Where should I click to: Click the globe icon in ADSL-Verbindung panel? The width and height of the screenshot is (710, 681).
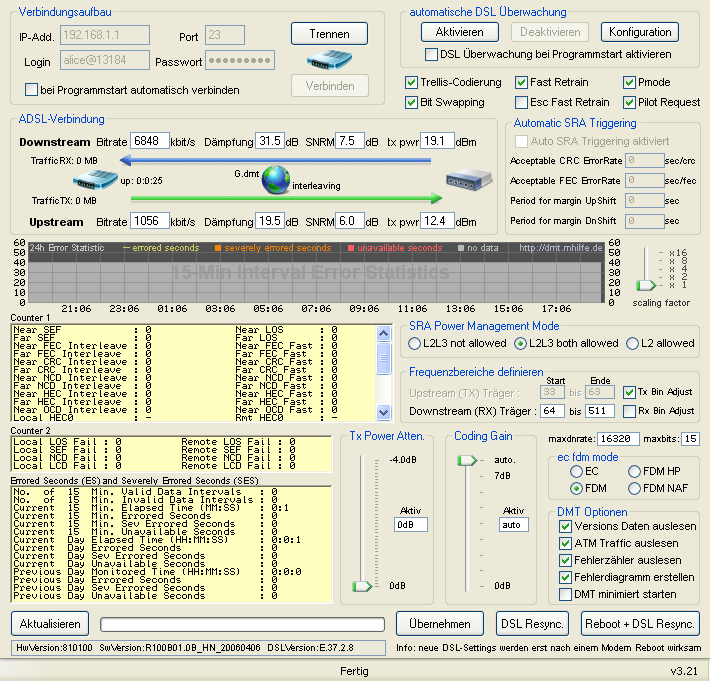(276, 179)
